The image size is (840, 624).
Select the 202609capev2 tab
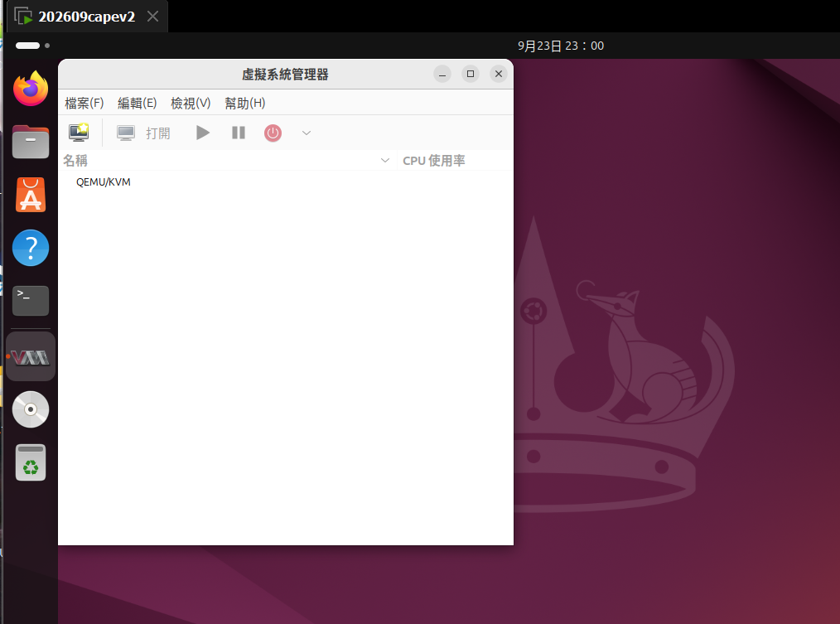[87, 17]
